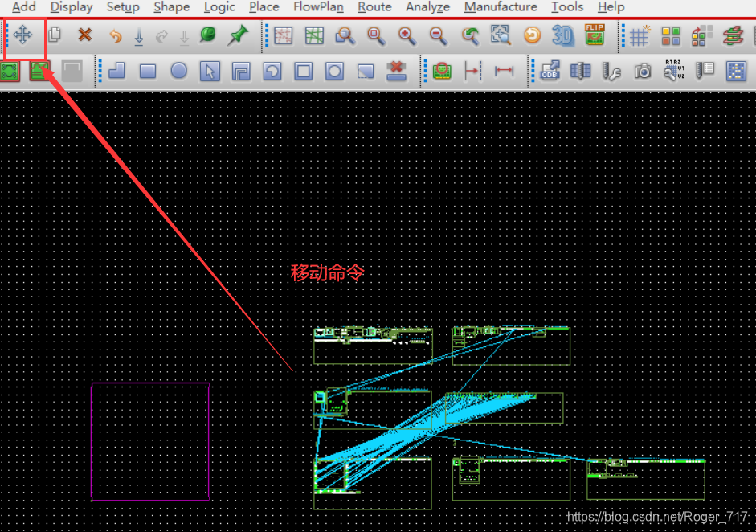The image size is (756, 532).
Task: Toggle the Flip design view
Action: click(x=595, y=35)
